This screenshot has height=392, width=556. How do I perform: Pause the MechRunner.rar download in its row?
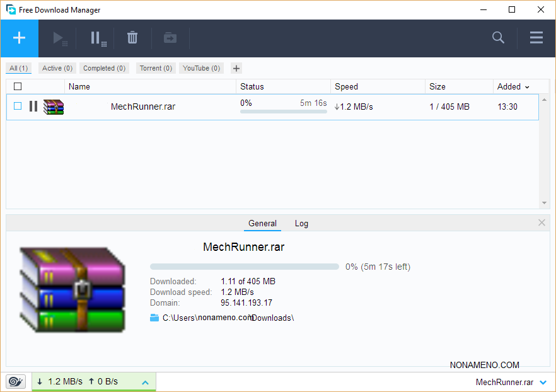pos(33,107)
